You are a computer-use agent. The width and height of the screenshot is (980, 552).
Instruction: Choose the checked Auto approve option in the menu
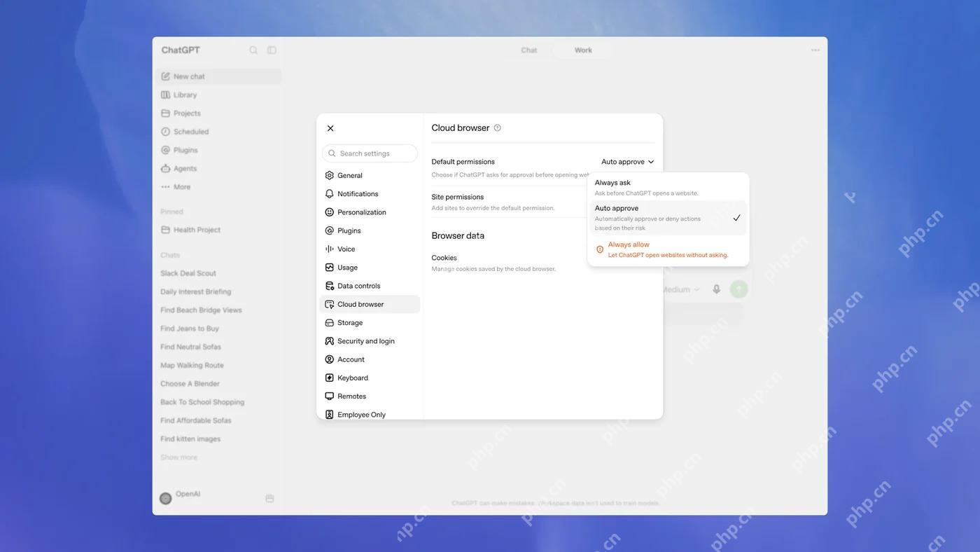(x=668, y=218)
